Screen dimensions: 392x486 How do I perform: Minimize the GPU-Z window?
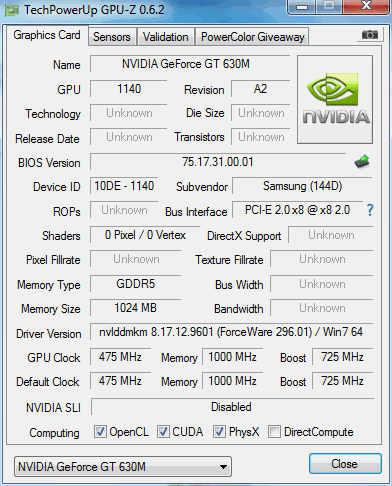(x=302, y=6)
